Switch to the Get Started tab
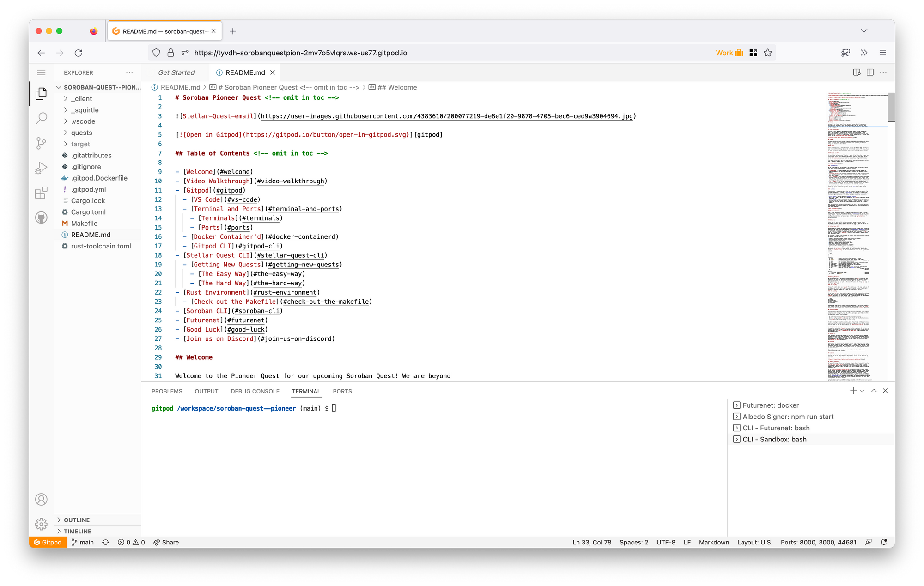924x586 pixels. [176, 72]
